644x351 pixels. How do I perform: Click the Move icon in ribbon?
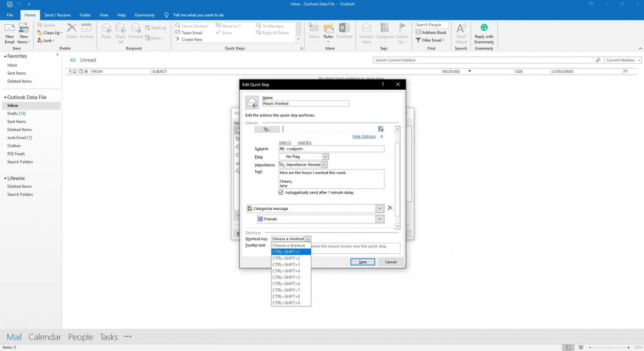(314, 28)
